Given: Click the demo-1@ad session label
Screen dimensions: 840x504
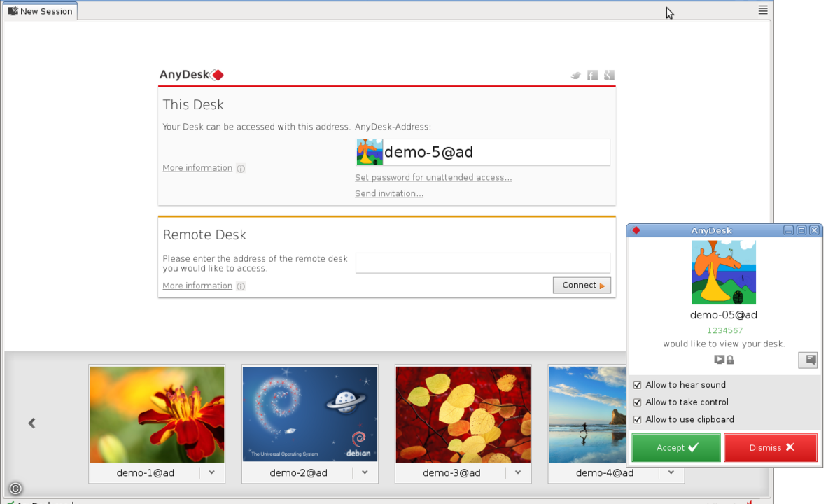Looking at the screenshot, I should pyautogui.click(x=146, y=473).
